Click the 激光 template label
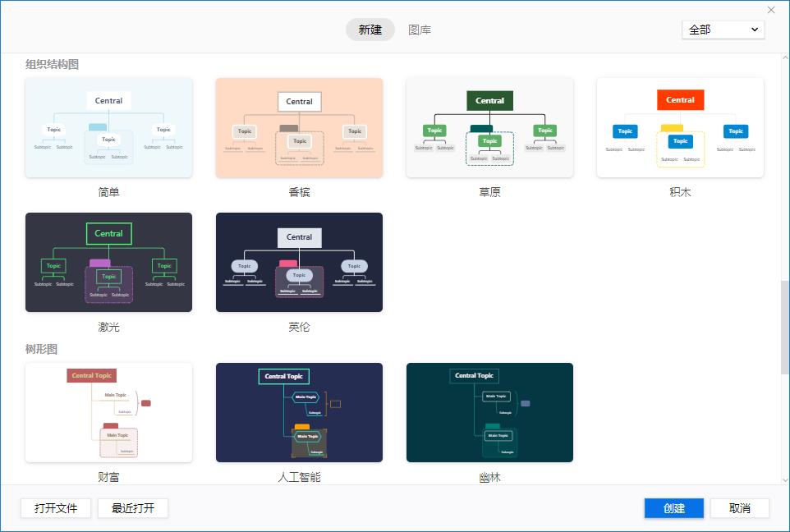 [109, 327]
